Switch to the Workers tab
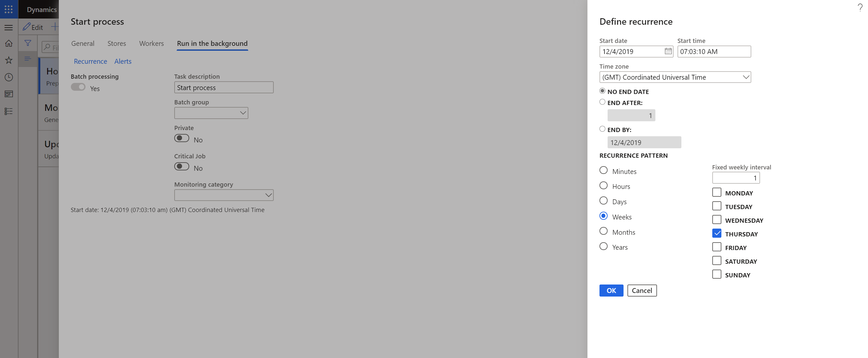The width and height of the screenshot is (868, 358). coord(151,43)
